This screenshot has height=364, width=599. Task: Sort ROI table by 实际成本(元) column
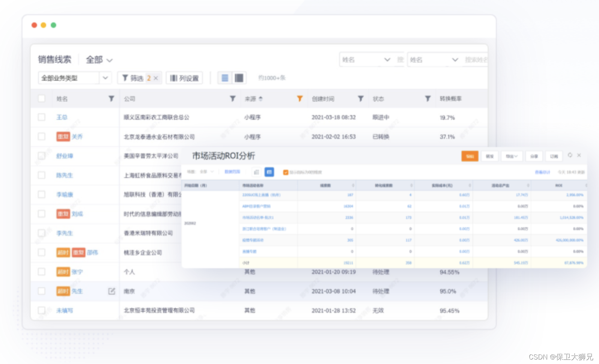pyautogui.click(x=470, y=185)
